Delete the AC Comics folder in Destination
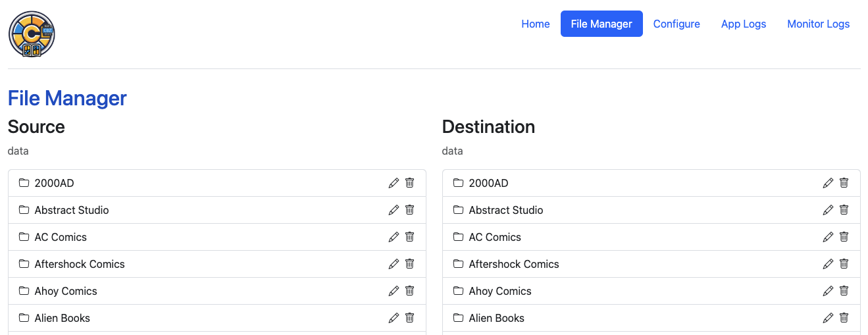 click(x=844, y=237)
